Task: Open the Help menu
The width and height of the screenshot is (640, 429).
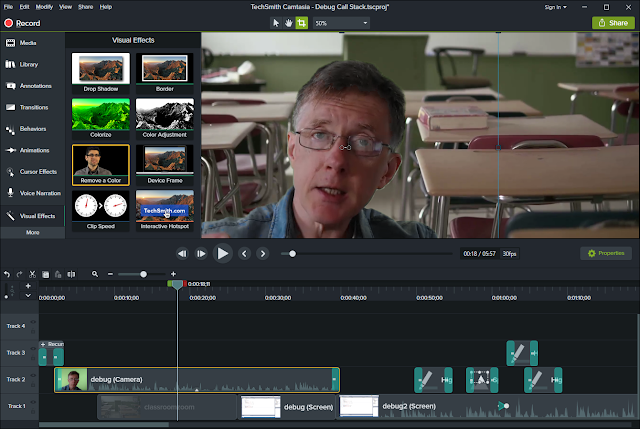Action: 106,7
